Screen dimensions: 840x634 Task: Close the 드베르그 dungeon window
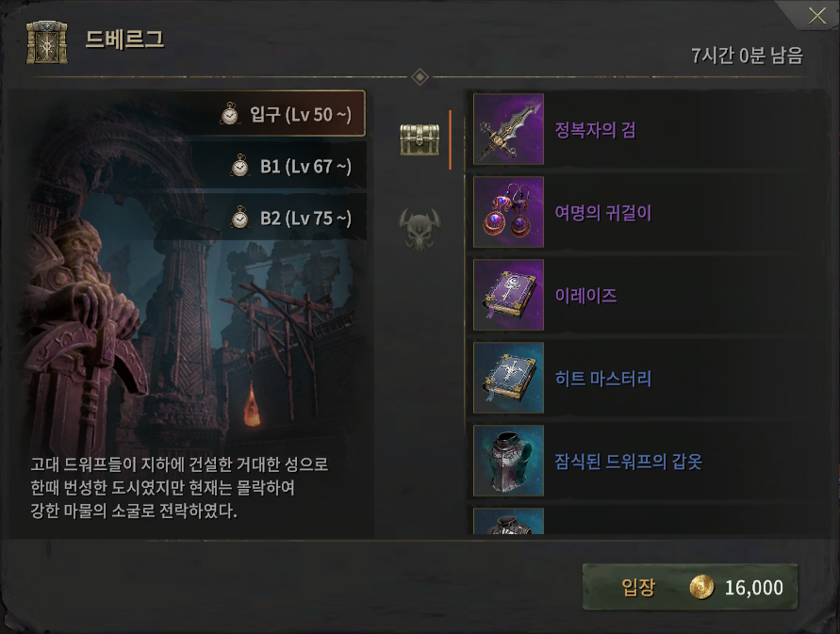pos(817,15)
